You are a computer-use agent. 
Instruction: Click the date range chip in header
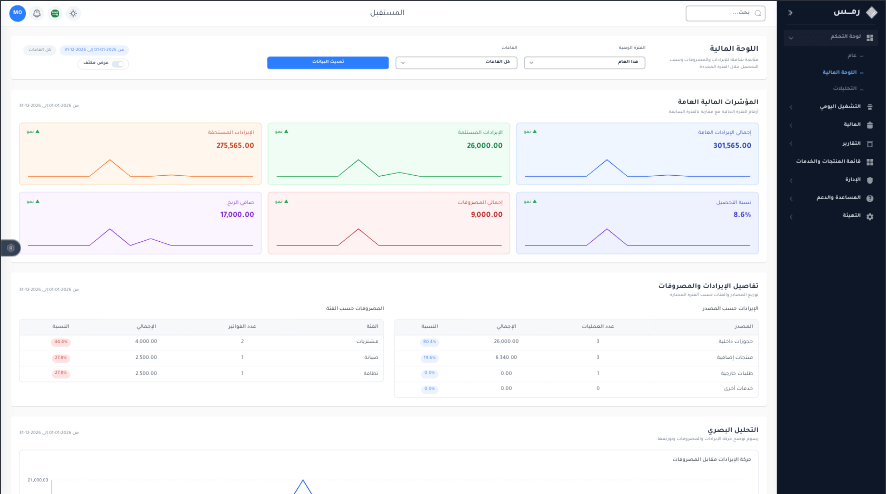coord(94,50)
